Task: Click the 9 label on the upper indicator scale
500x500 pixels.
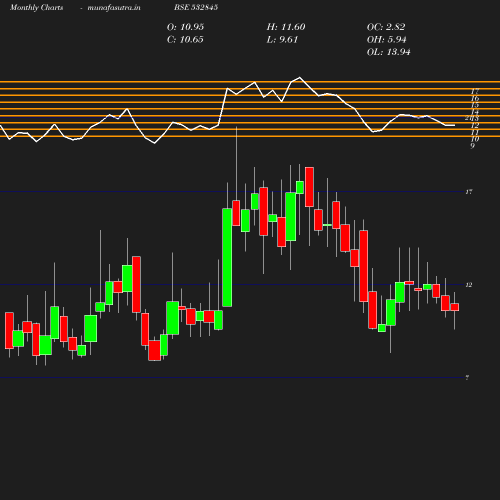Action: tap(472, 146)
